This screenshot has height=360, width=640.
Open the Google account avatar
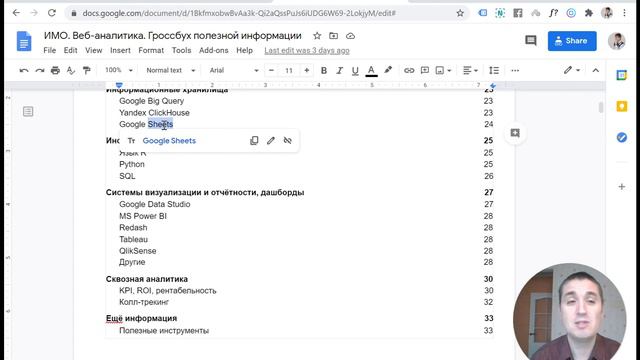(x=616, y=41)
